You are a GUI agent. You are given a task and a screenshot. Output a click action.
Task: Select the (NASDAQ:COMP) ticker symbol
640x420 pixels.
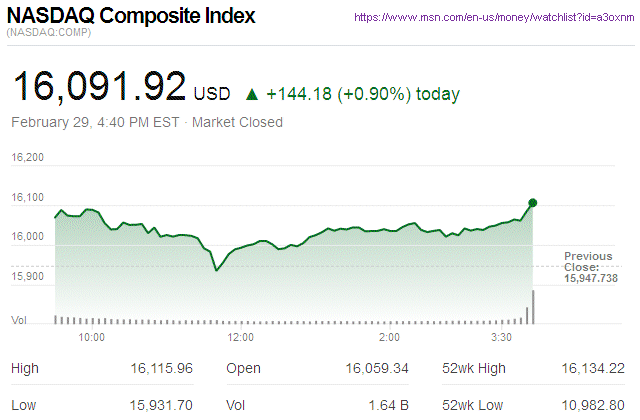50,35
